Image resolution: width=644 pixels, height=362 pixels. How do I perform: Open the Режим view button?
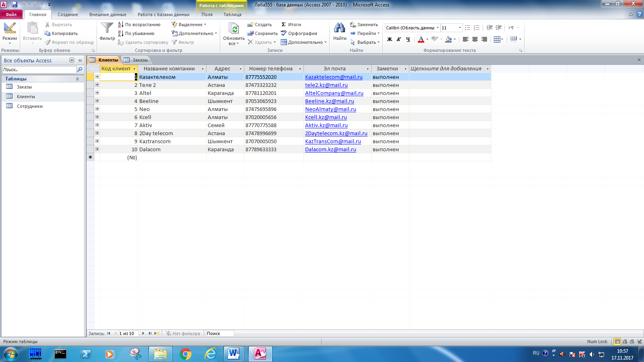coord(10,33)
